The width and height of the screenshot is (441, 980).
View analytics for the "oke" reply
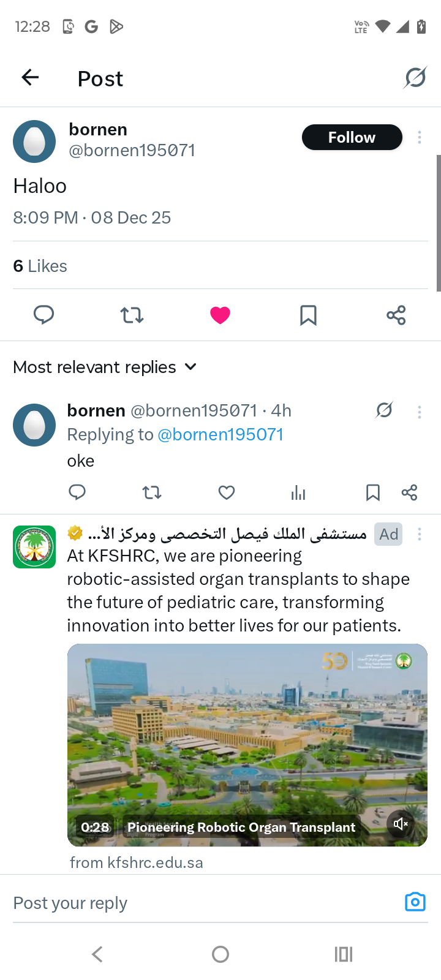(298, 492)
